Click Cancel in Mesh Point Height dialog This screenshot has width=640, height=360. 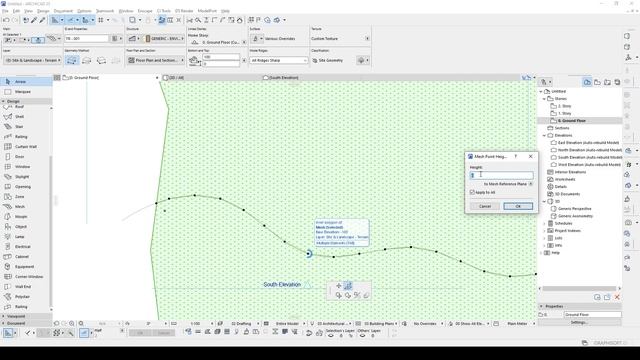(x=485, y=207)
